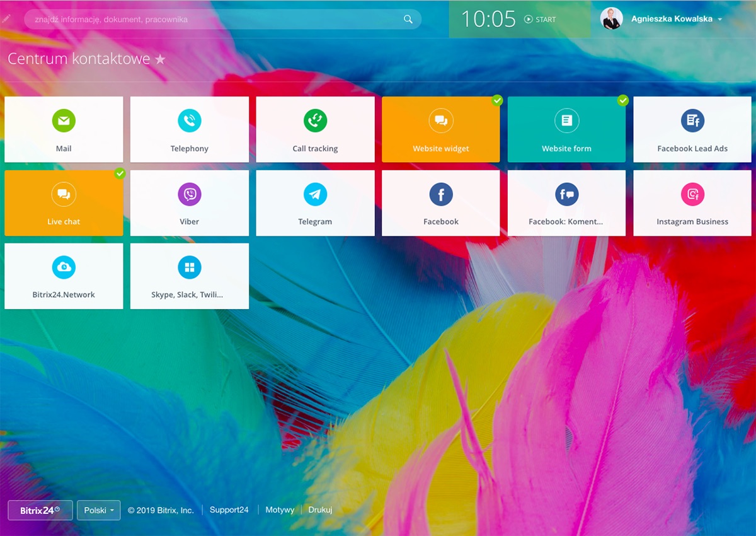The height and width of the screenshot is (536, 756).
Task: Open the Telegram paper plane icon
Action: (x=315, y=194)
